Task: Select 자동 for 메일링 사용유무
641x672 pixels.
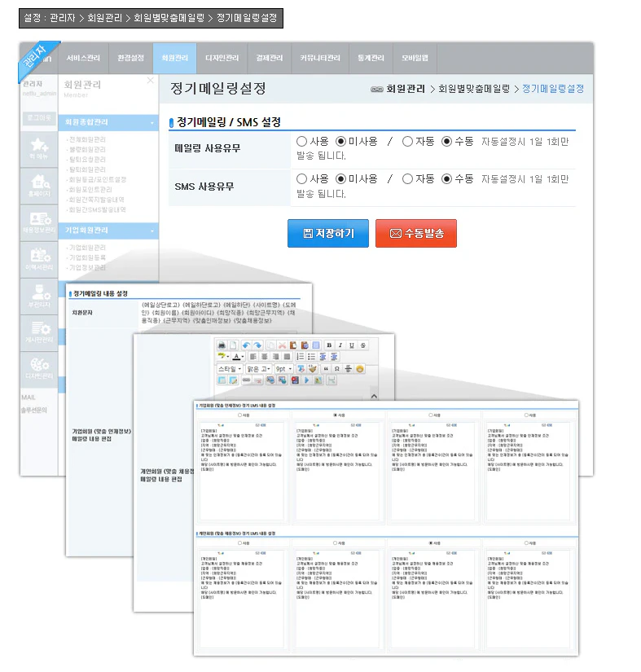Action: click(x=407, y=141)
